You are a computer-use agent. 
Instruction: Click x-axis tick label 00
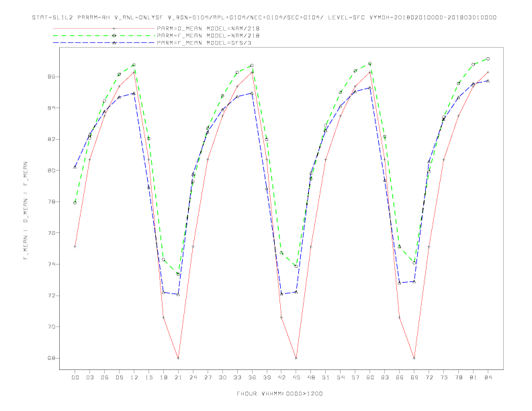(75, 377)
